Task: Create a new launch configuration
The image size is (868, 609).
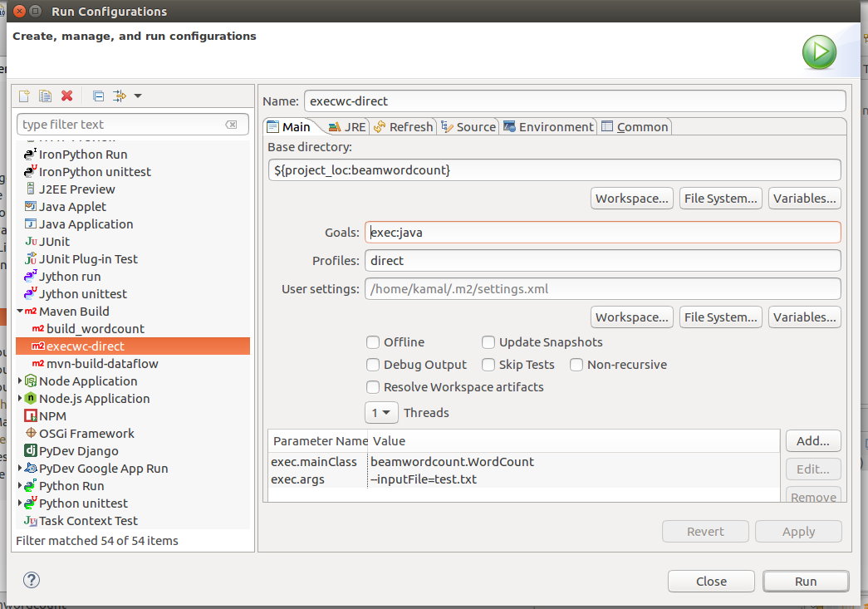Action: click(x=23, y=96)
